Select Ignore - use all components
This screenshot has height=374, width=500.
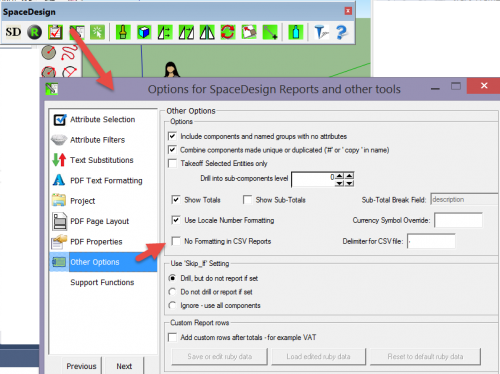pyautogui.click(x=172, y=305)
